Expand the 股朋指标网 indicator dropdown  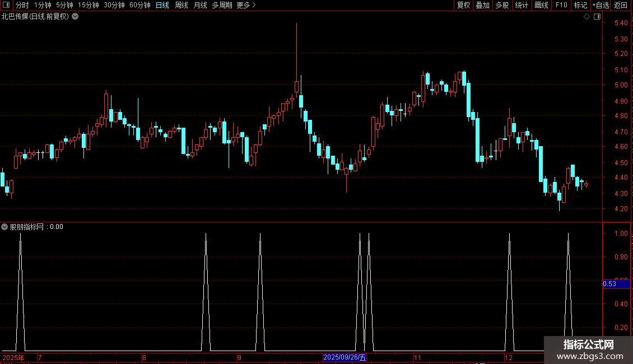pyautogui.click(x=4, y=227)
